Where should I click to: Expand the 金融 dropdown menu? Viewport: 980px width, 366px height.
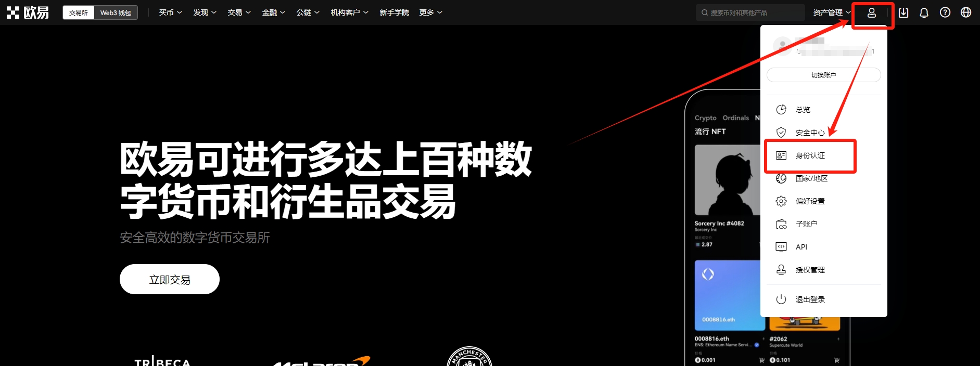(x=273, y=12)
